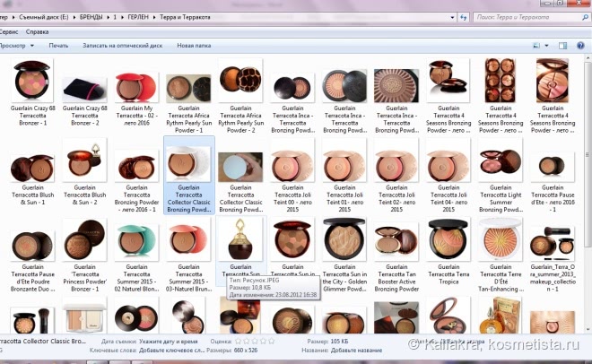Image resolution: width=592 pixels, height=364 pixels.
Task: Set the third rating star in details pane
Action: pos(255,341)
